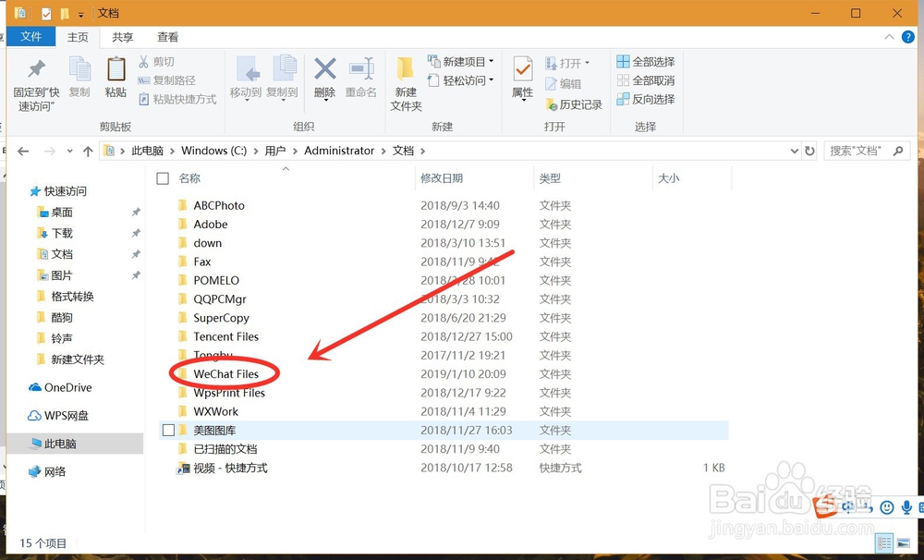
Task: Click the search 文档 input box
Action: click(867, 151)
